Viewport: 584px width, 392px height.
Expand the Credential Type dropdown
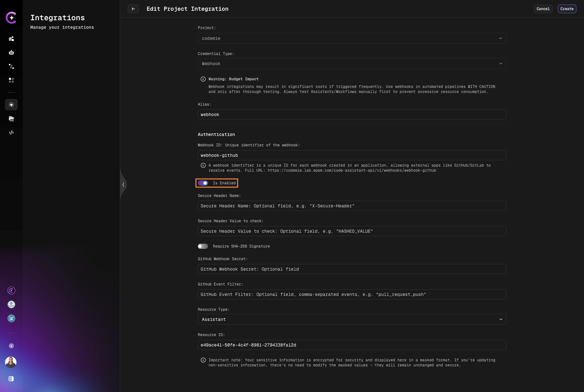point(352,64)
